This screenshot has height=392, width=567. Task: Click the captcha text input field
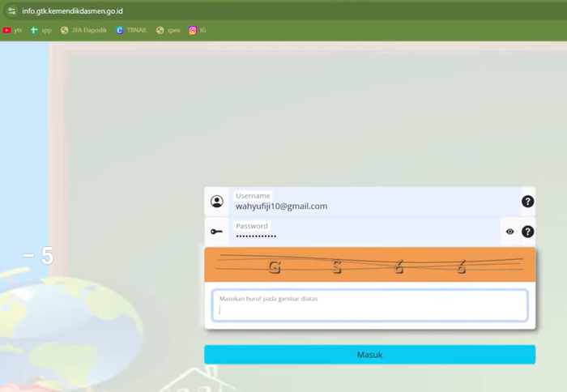pyautogui.click(x=369, y=306)
